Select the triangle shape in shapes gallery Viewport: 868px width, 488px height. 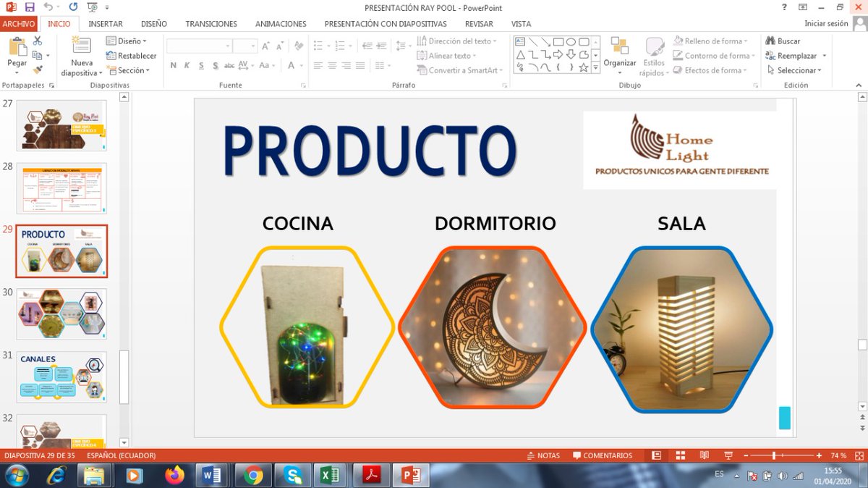click(x=520, y=54)
